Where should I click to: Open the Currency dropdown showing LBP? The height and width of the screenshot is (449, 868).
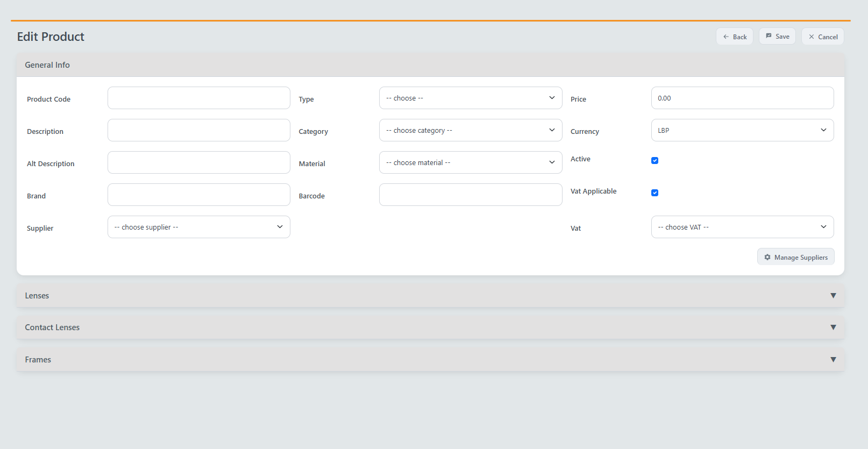[x=742, y=130]
